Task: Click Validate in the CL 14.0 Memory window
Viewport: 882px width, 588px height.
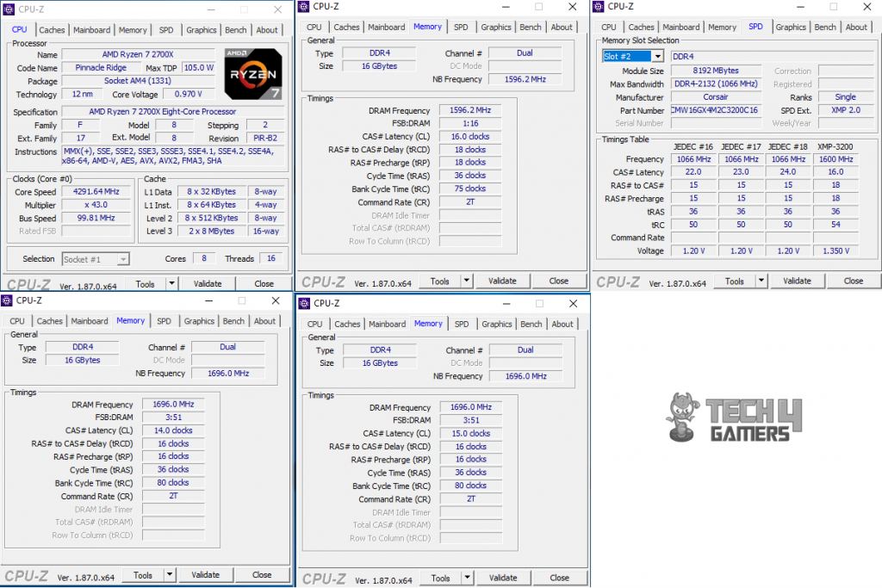Action: tap(205, 574)
